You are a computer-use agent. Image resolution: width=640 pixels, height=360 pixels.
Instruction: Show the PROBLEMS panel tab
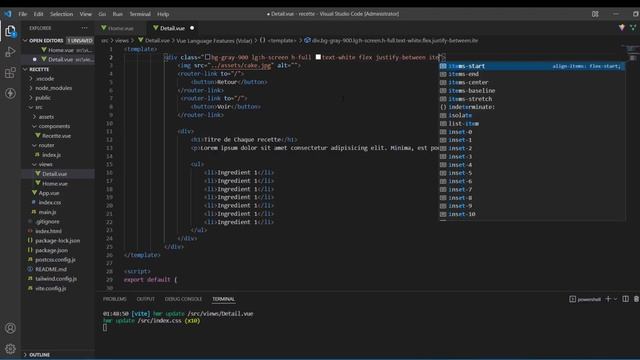(115, 299)
